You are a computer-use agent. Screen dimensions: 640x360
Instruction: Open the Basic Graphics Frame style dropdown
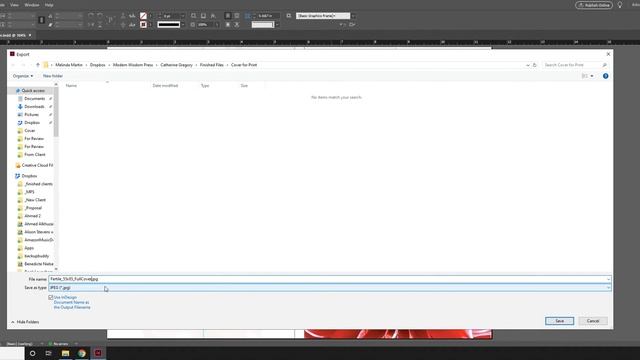click(353, 16)
